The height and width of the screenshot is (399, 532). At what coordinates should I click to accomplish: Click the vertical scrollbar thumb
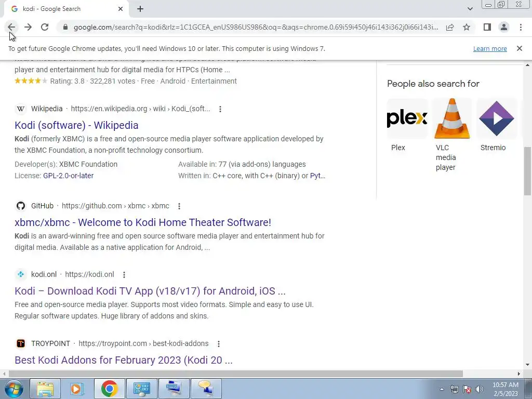click(527, 171)
